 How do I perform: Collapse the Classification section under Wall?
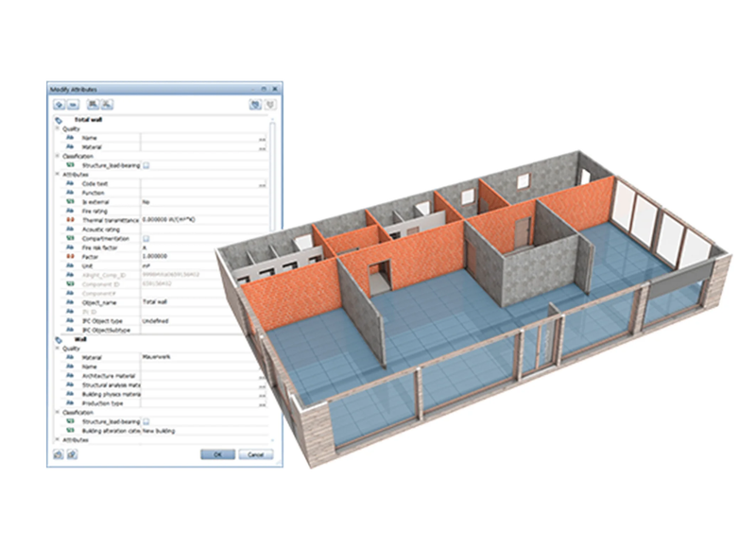(x=58, y=413)
